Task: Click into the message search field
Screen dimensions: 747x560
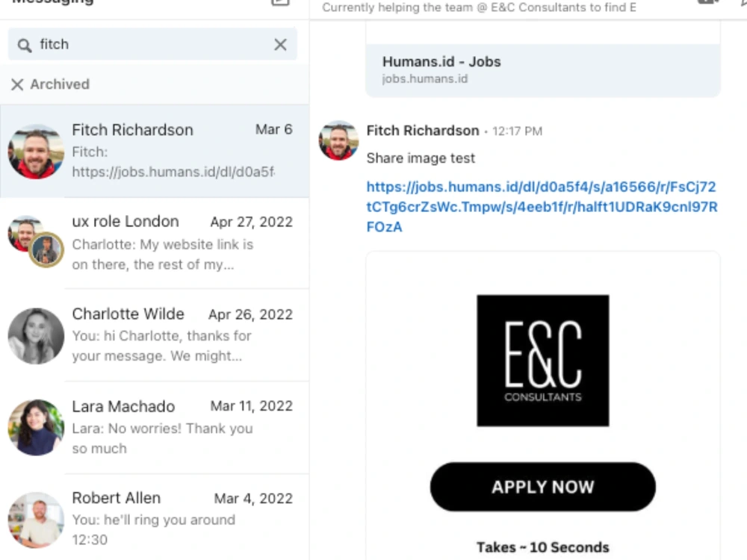Action: (152, 44)
